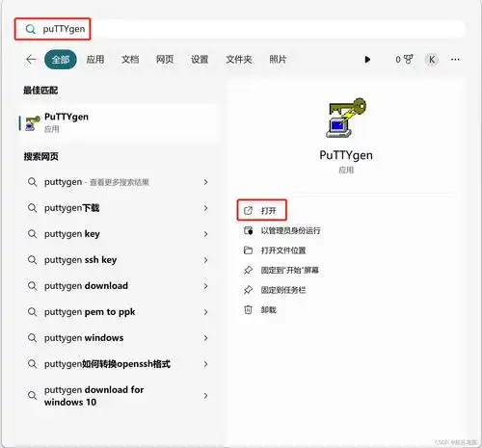The width and height of the screenshot is (482, 448).
Task: Click the play arrow to show more filters
Action: click(x=367, y=60)
